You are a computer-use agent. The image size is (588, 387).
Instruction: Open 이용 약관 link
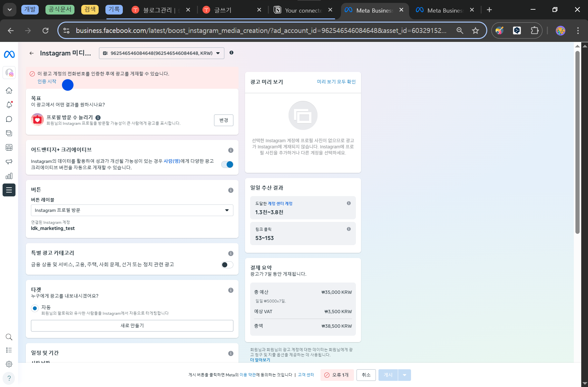pos(248,375)
